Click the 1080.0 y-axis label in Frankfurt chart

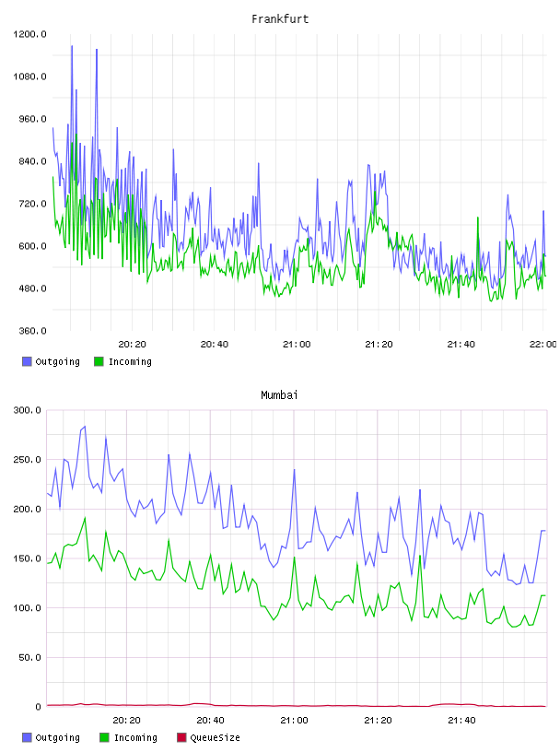click(x=29, y=76)
